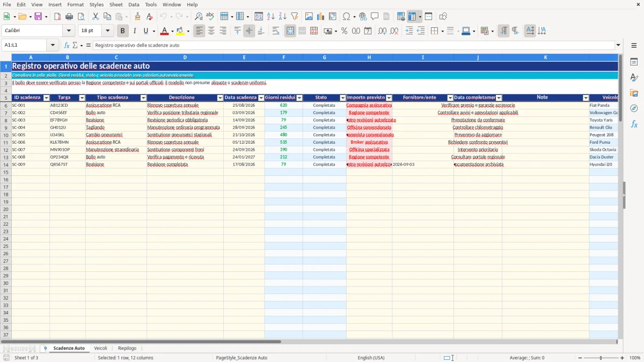Set Center Horizontally alignment
This screenshot has width=644, height=362.
click(x=211, y=31)
